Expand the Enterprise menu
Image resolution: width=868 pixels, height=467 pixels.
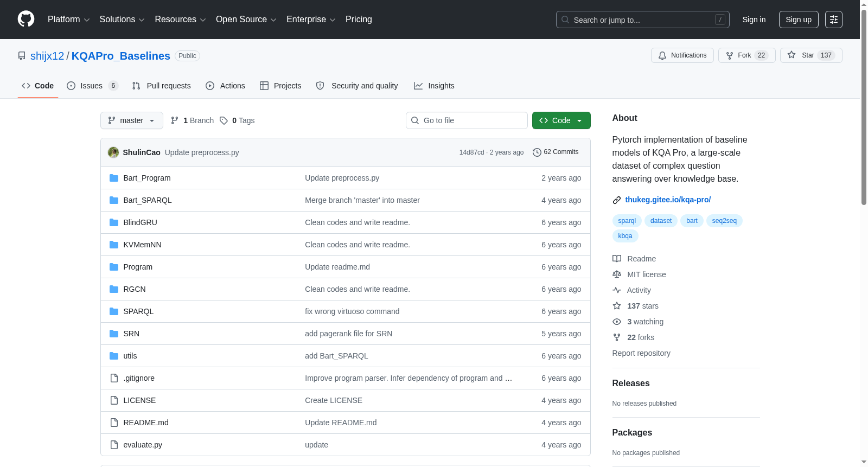311,20
